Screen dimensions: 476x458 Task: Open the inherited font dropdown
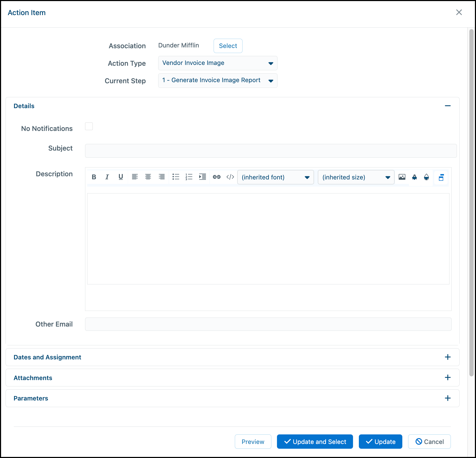tap(276, 177)
